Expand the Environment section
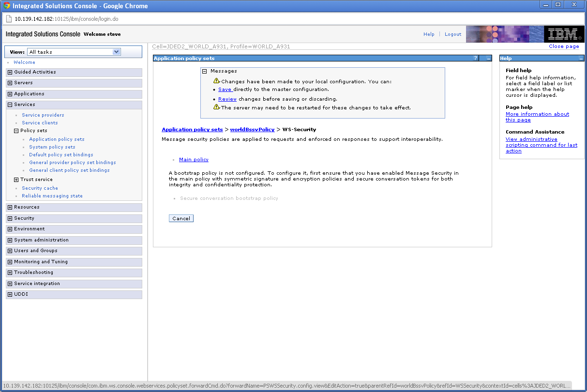 (10, 229)
